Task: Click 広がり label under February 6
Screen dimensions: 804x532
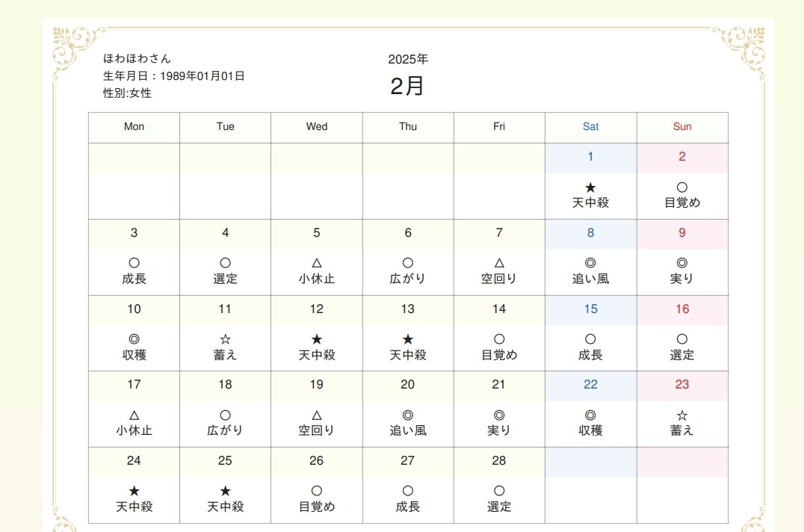Action: 408,279
